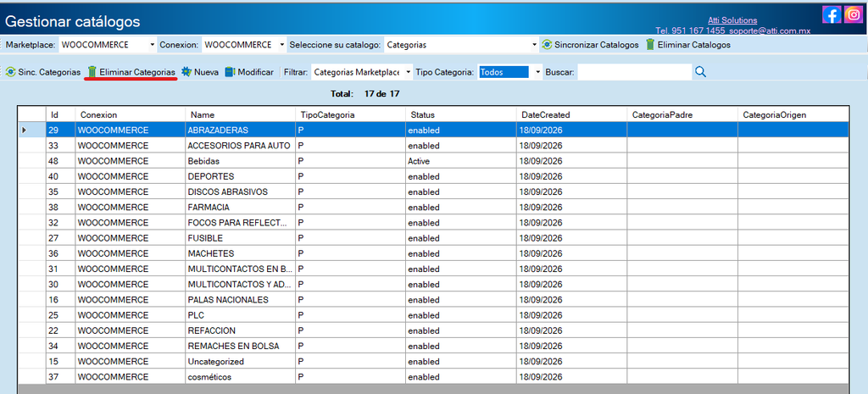The width and height of the screenshot is (868, 394).
Task: Sort by the TipoCategoria column header
Action: (350, 114)
